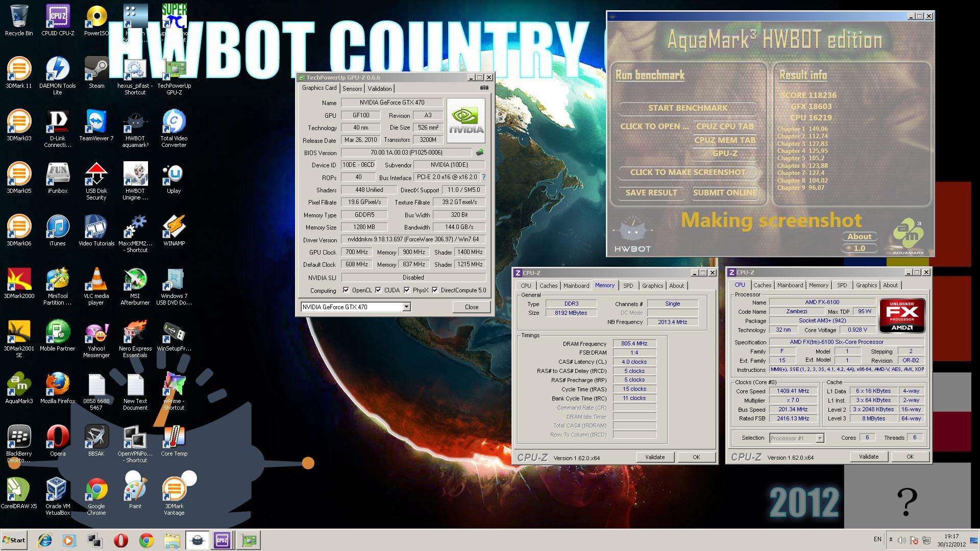Launch TeamViewer 7 desktop icon
980x551 pixels.
pos(96,126)
